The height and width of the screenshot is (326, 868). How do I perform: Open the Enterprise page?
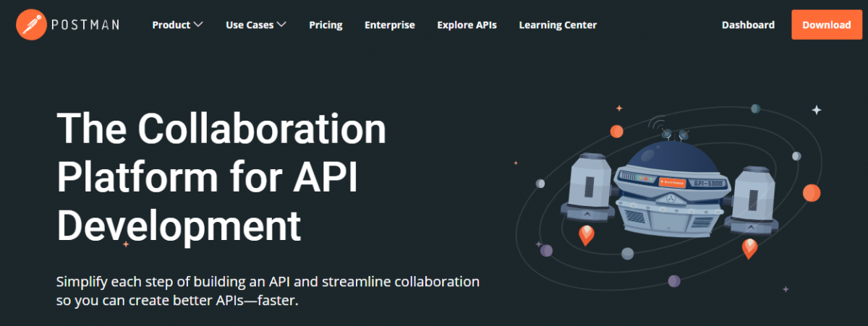coord(390,25)
